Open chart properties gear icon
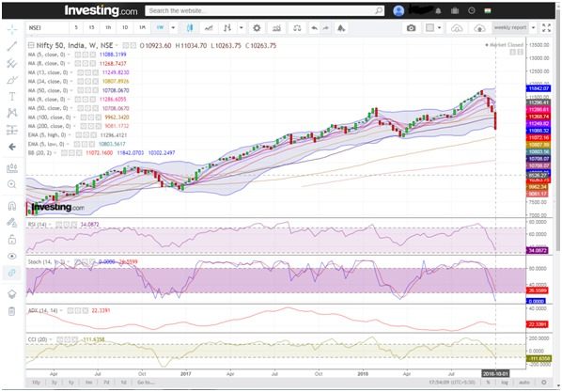562x392 pixels. [x=257, y=27]
